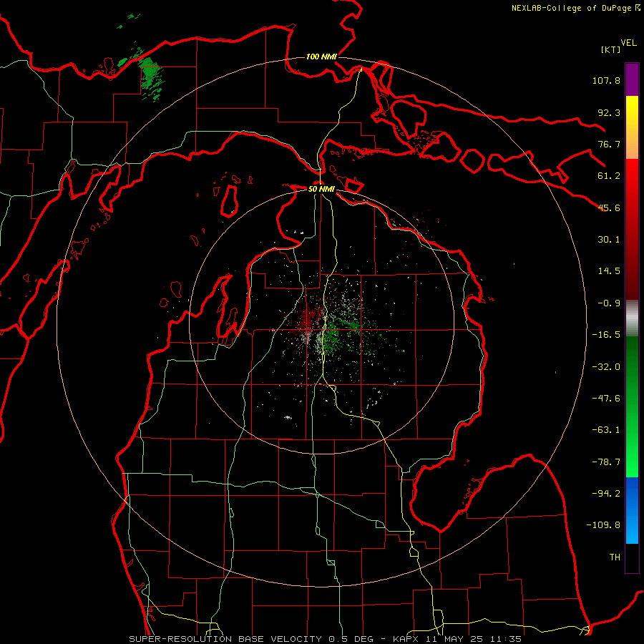The height and width of the screenshot is (644, 644).
Task: Click the TH legend label
Action: coord(615,557)
